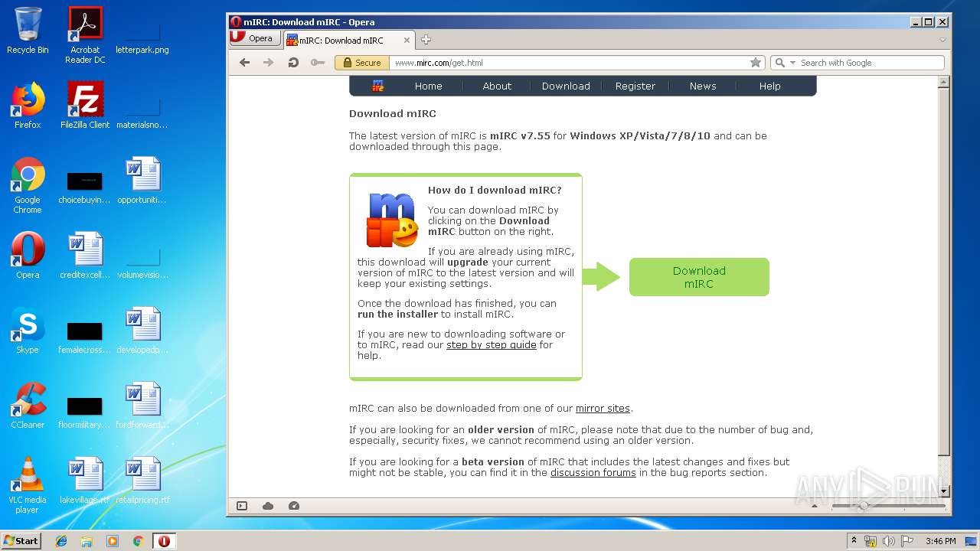Viewport: 980px width, 551px height.
Task: Go back using the back arrow
Action: tap(244, 63)
